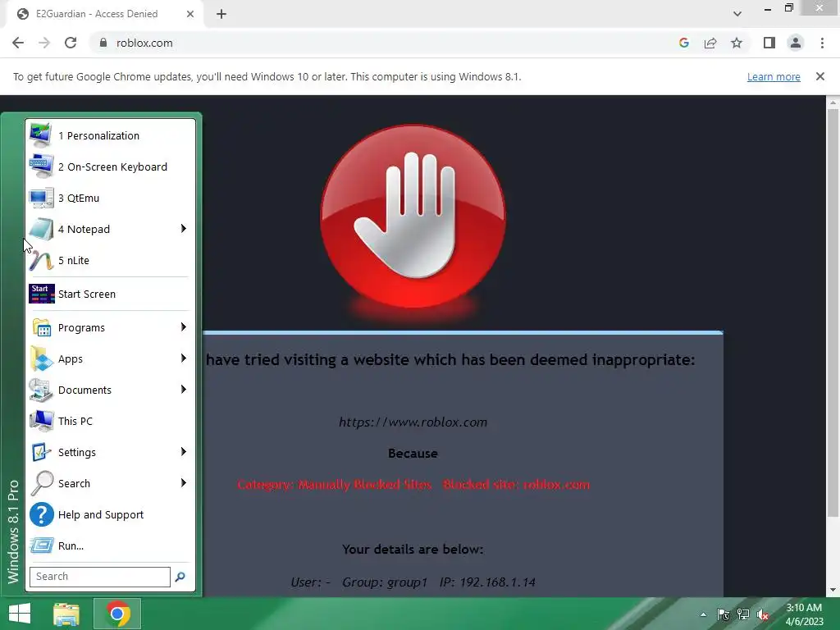Expand the Settings submenu arrow
This screenshot has height=630, width=840.
[184, 452]
